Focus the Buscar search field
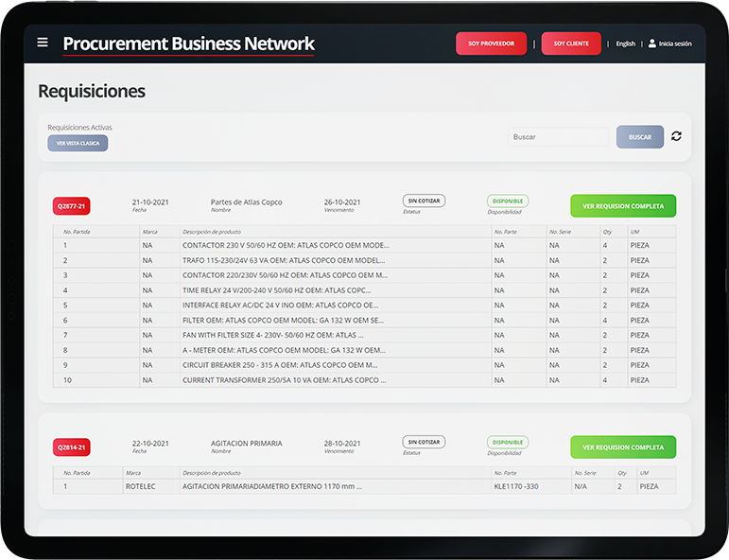Image resolution: width=729 pixels, height=560 pixels. pos(558,137)
